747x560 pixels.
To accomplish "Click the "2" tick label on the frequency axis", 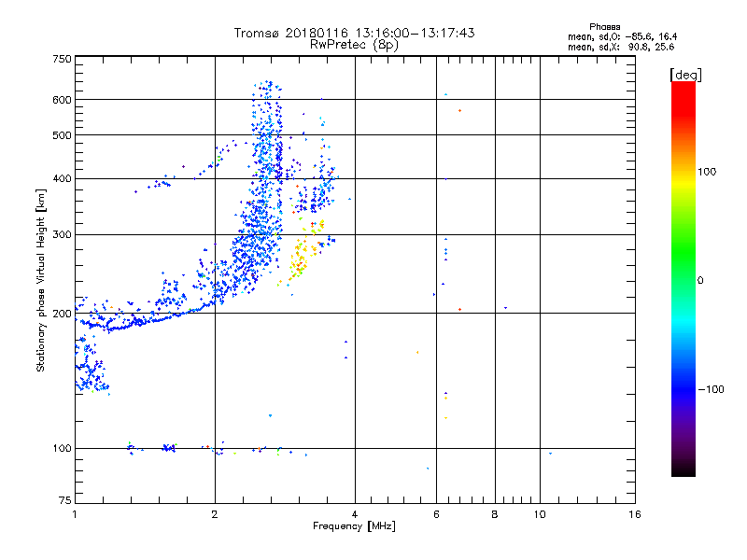I will [x=215, y=514].
